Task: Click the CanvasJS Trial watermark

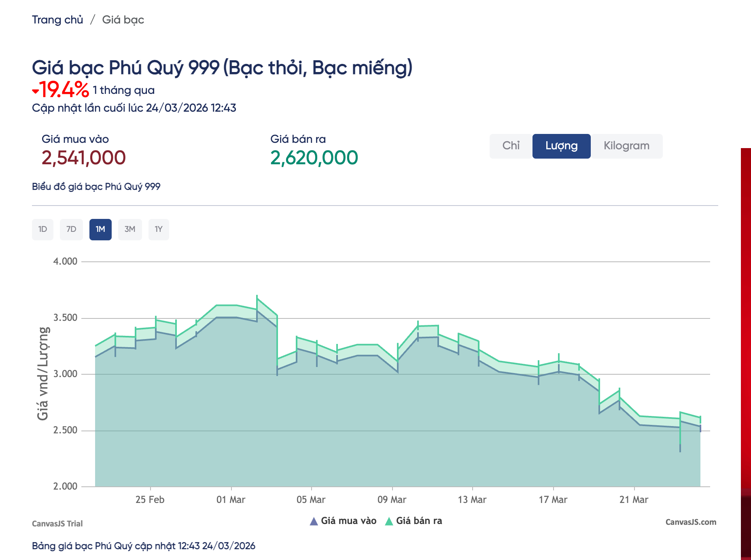Action: click(57, 524)
